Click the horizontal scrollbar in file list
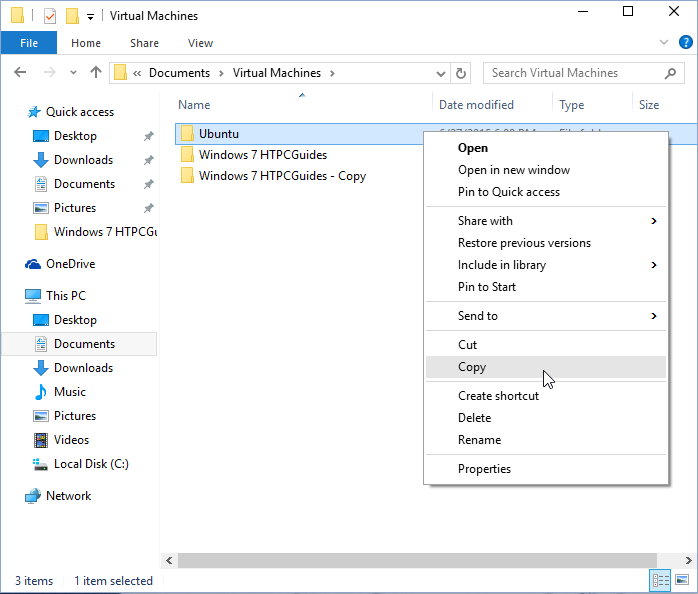The height and width of the screenshot is (594, 698). point(400,561)
